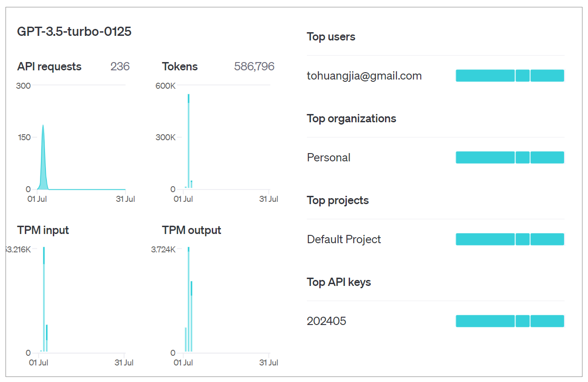The width and height of the screenshot is (588, 382).
Task: Click the TPM output chart title
Action: coord(192,230)
